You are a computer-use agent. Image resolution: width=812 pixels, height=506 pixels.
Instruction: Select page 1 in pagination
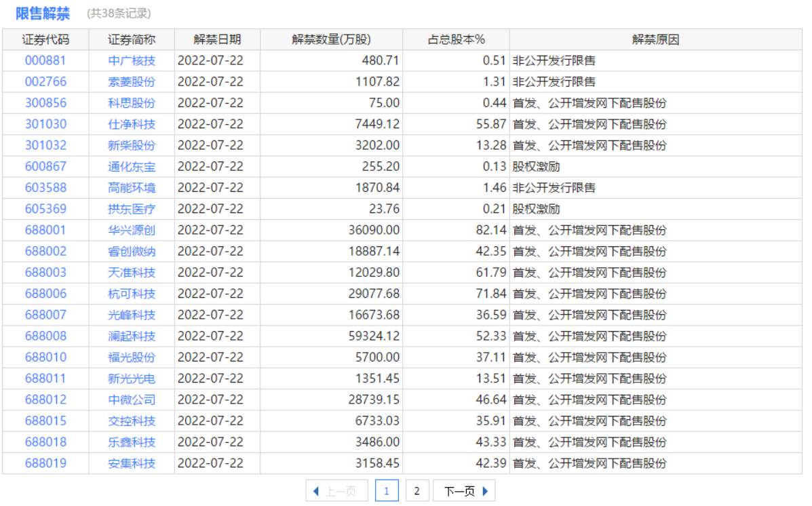pos(387,491)
